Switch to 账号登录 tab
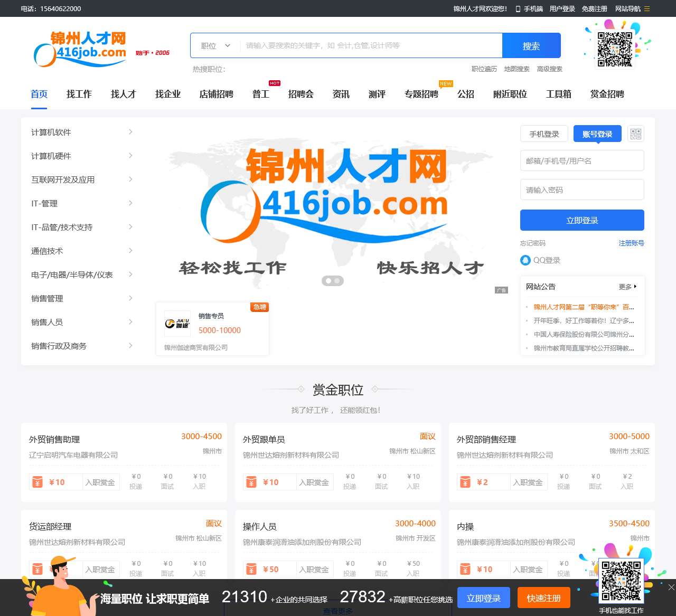 tap(597, 134)
